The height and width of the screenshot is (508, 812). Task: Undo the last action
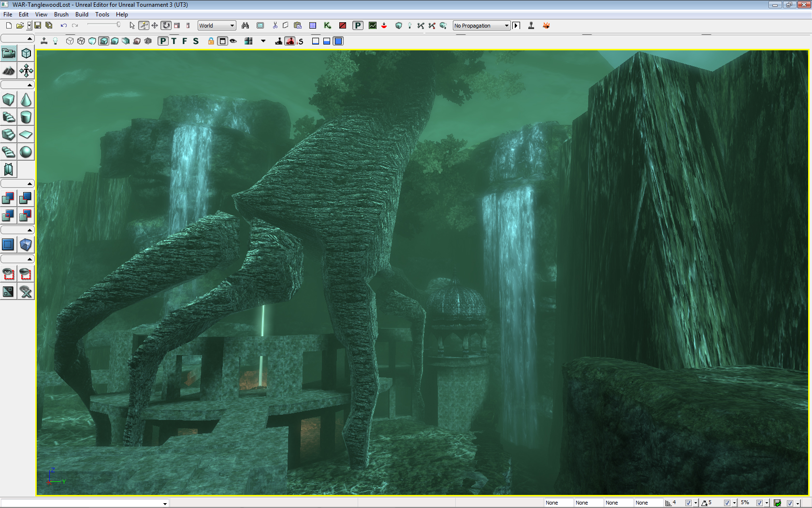[x=63, y=26]
